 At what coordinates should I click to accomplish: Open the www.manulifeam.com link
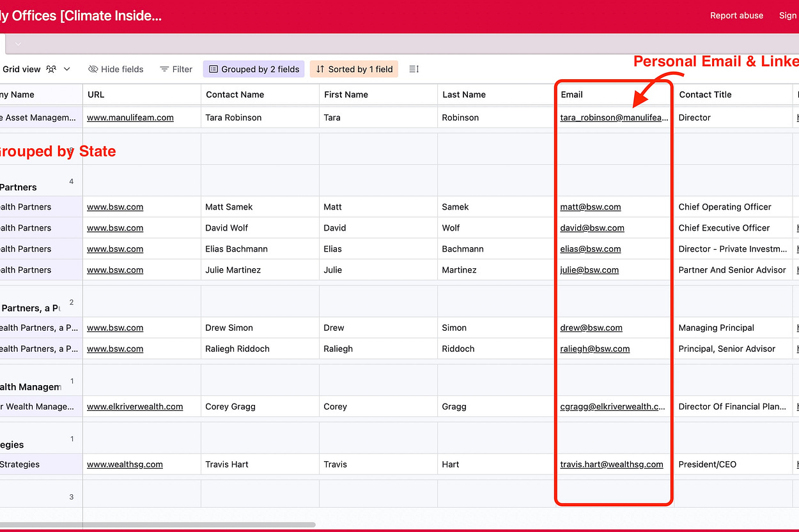pos(130,118)
